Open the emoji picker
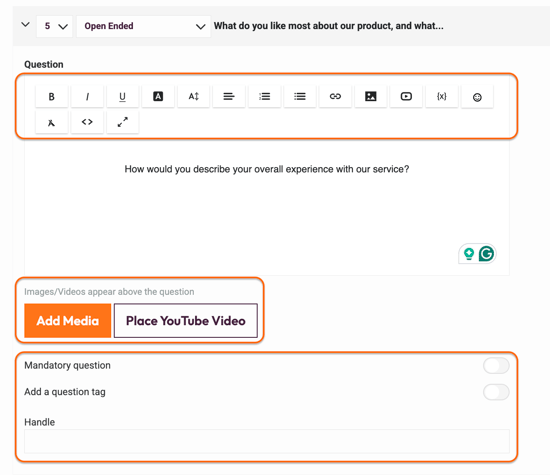 (477, 97)
